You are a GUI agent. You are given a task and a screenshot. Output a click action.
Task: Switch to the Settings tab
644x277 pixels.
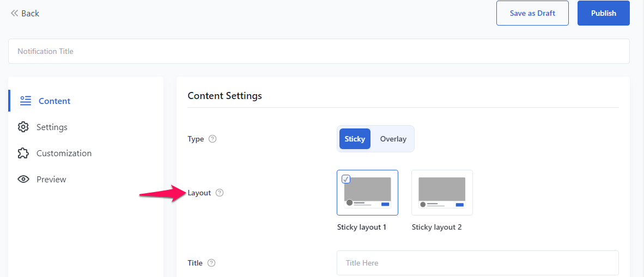point(42,127)
